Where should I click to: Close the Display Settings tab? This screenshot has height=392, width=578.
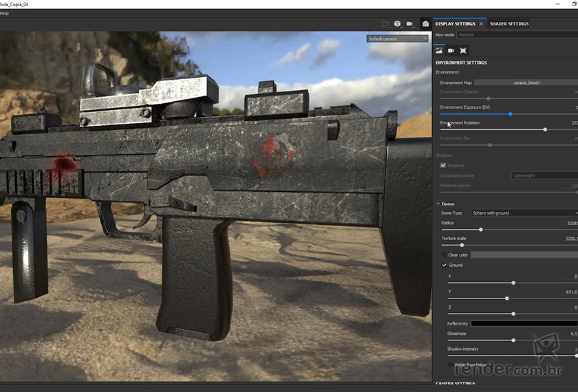click(x=481, y=24)
